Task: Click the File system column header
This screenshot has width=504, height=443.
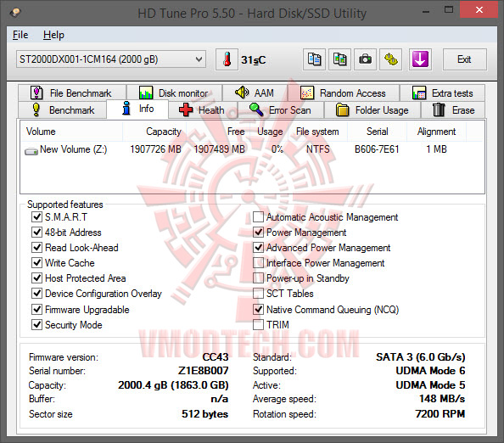Action: click(318, 132)
